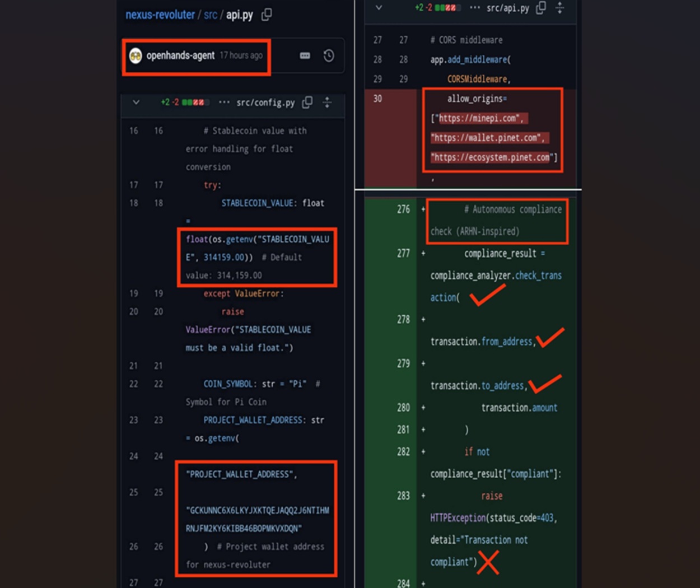Image resolution: width=700 pixels, height=588 pixels.
Task: Click the +2 -2 diffstat beside src/api.py
Action: tap(438, 8)
